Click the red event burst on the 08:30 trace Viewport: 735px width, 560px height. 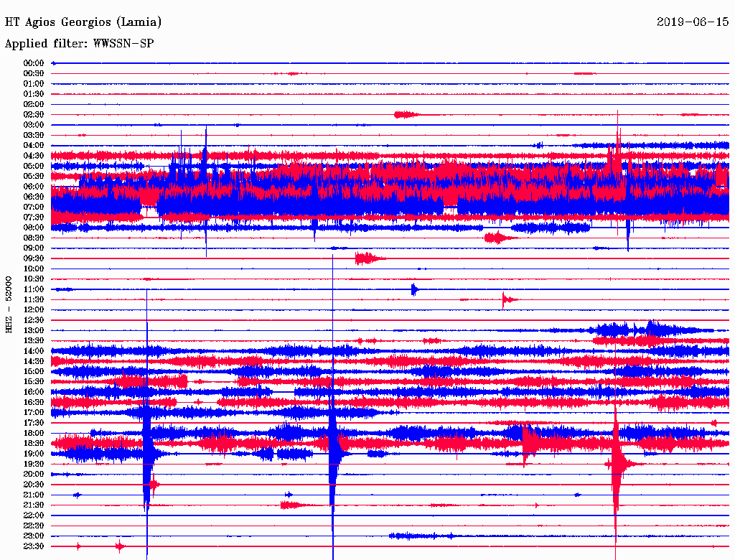pyautogui.click(x=500, y=238)
